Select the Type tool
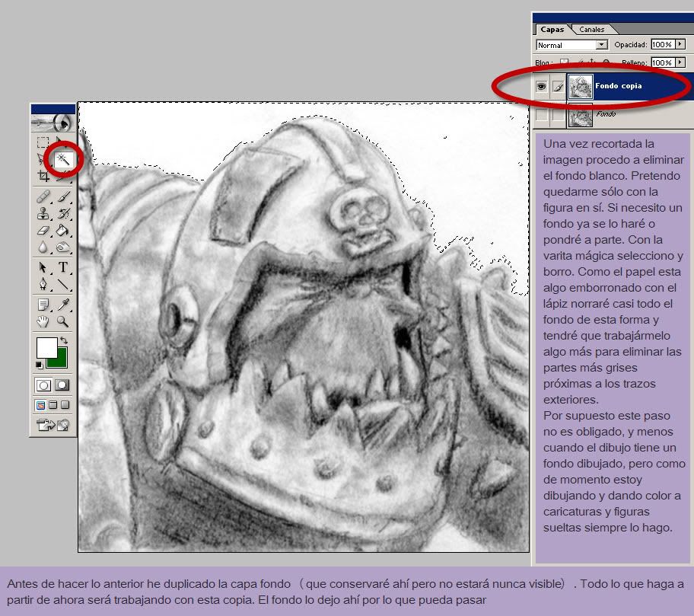The width and height of the screenshot is (694, 616). coord(63,267)
